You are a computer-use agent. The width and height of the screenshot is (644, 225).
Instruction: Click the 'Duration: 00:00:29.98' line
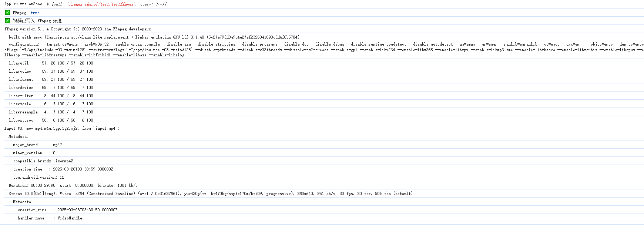(x=73, y=185)
